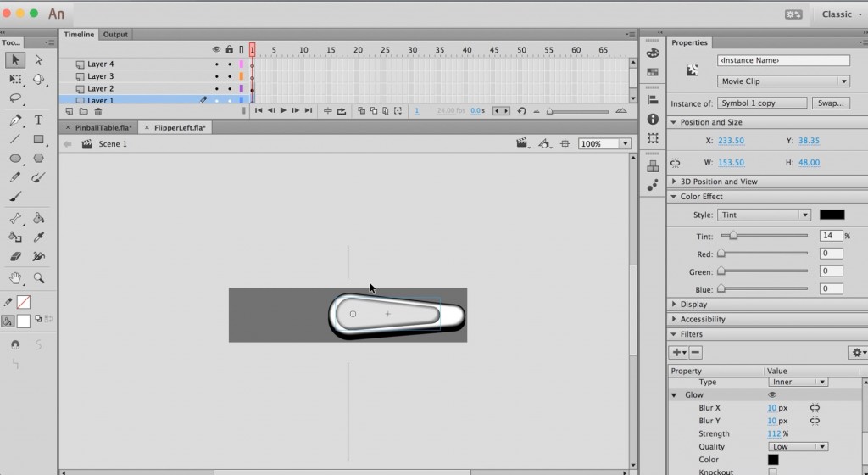Switch to the Output tab
This screenshot has width=868, height=475.
(x=115, y=34)
